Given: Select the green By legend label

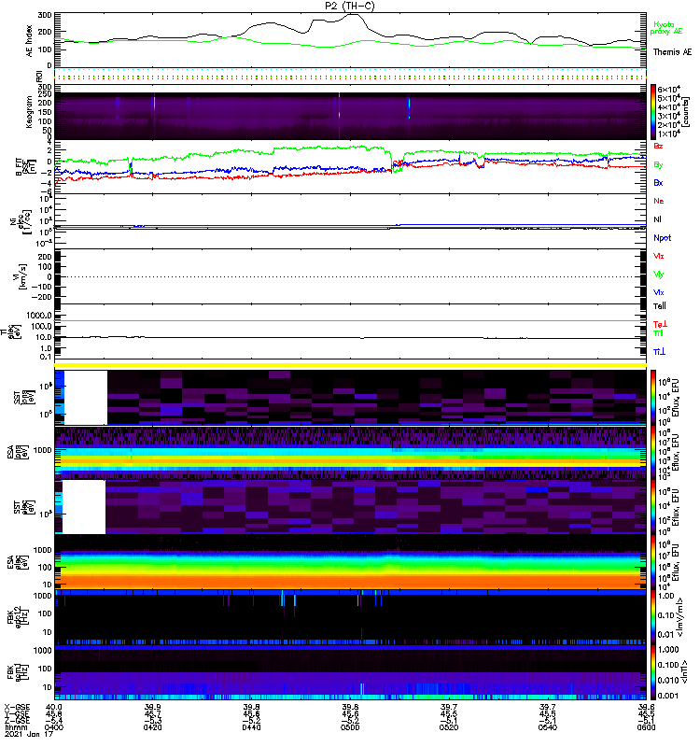Looking at the screenshot, I should 658,165.
